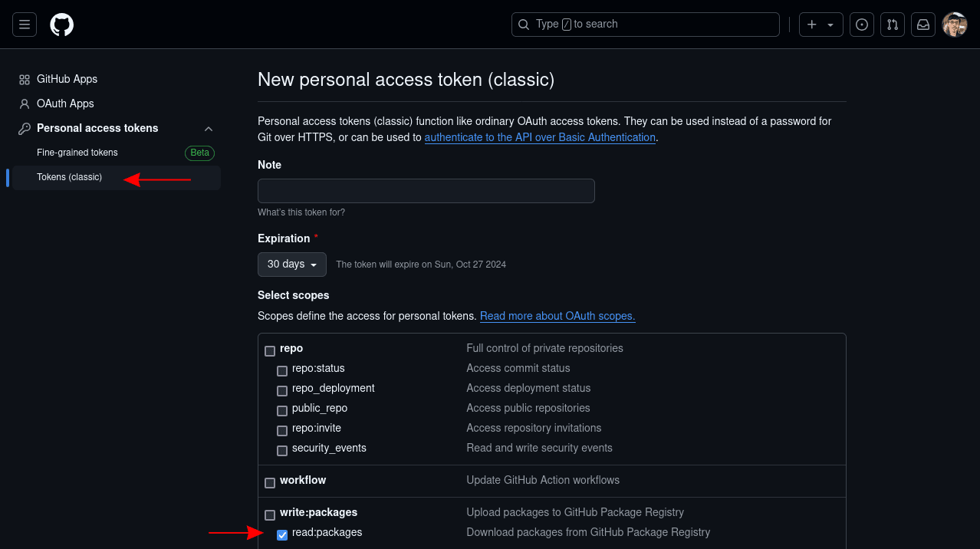Viewport: 980px width, 549px height.
Task: Enable the workflow scope checkbox
Action: click(270, 483)
